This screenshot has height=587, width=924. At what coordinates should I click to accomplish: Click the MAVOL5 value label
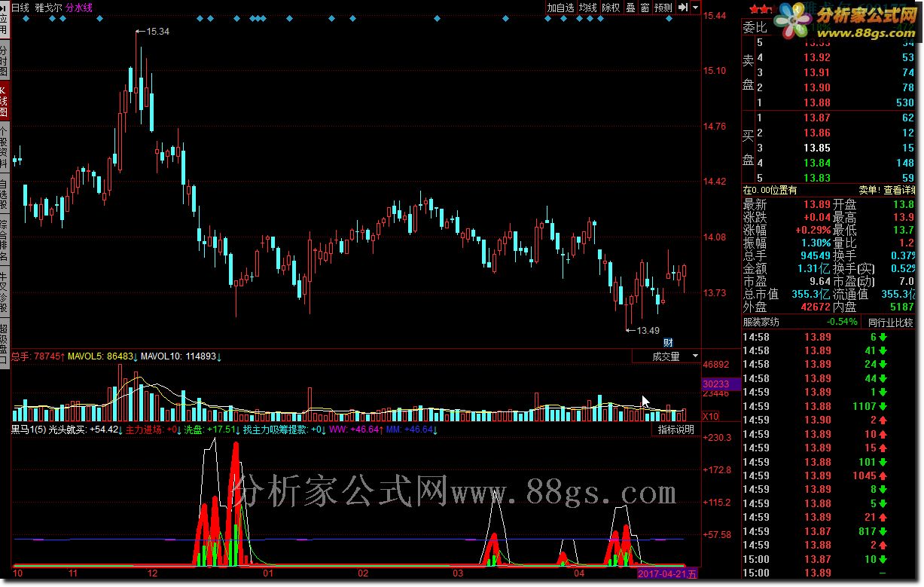[x=102, y=356]
